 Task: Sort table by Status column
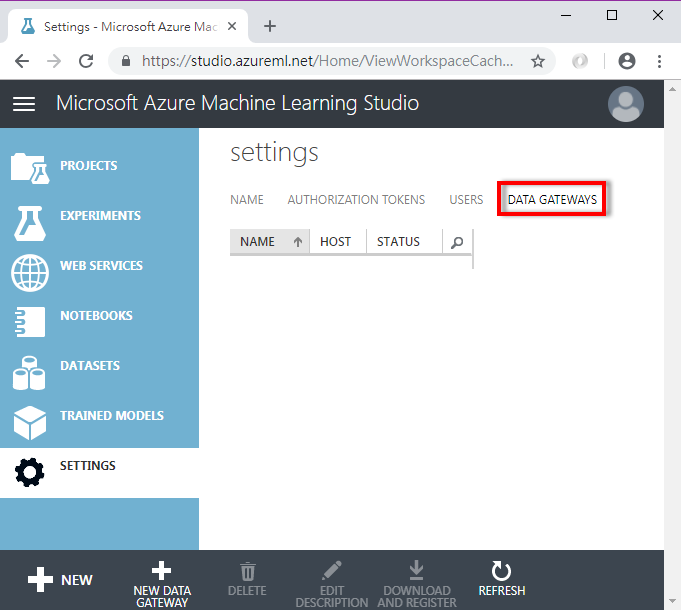pos(404,241)
